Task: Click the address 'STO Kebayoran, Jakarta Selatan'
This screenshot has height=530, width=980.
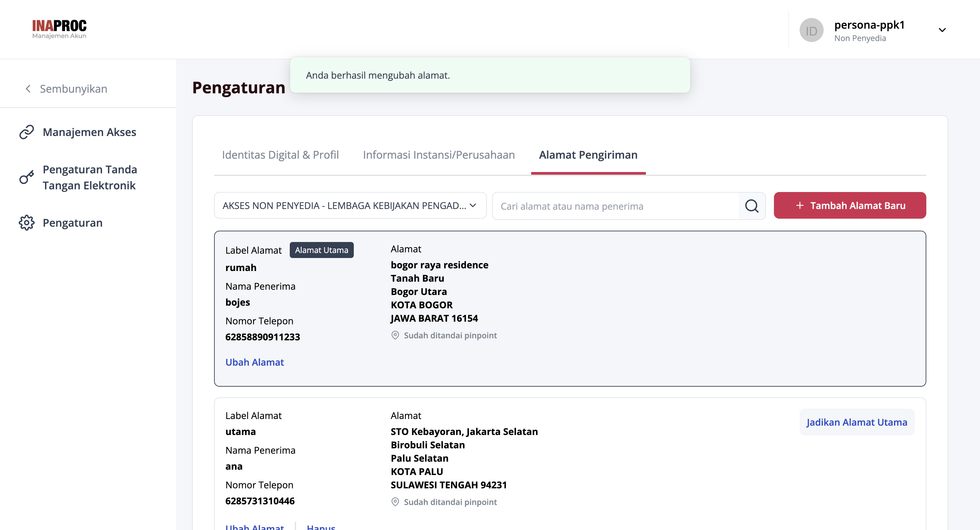Action: tap(464, 432)
